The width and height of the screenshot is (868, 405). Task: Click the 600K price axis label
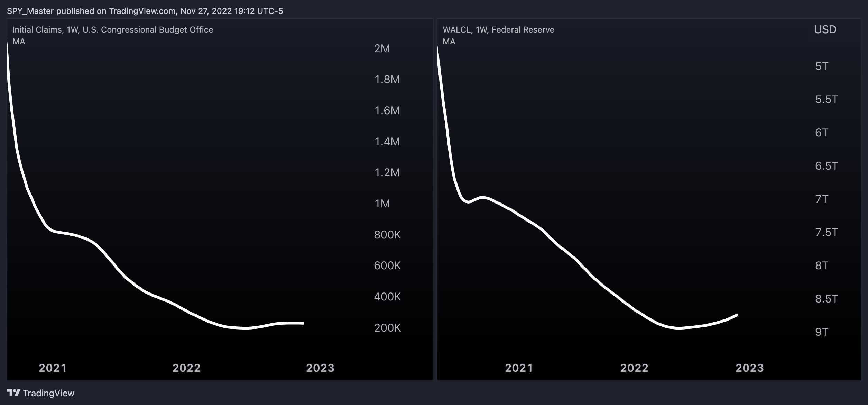pyautogui.click(x=387, y=265)
